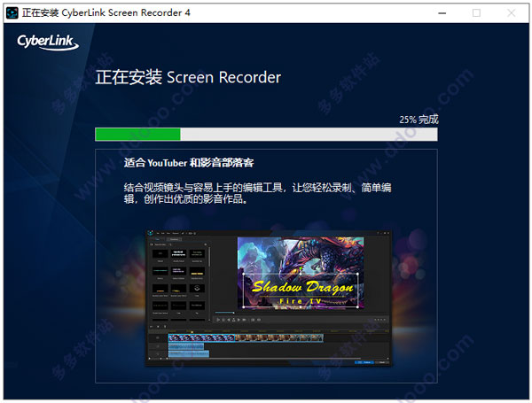Click the CyberLink Screen Recorder title bar icon
This screenshot has height=403, width=532.
pos(12,13)
